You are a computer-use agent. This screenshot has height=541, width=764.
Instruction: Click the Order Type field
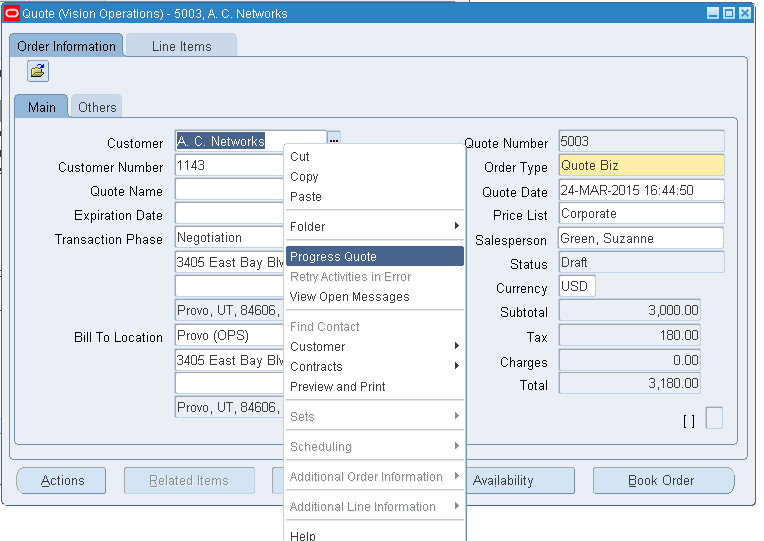pyautogui.click(x=640, y=166)
